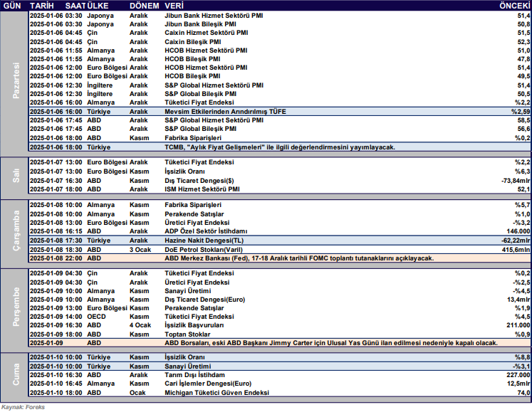
Task: Click Almanya Sanayi Üretimi entry
Action: (x=187, y=291)
